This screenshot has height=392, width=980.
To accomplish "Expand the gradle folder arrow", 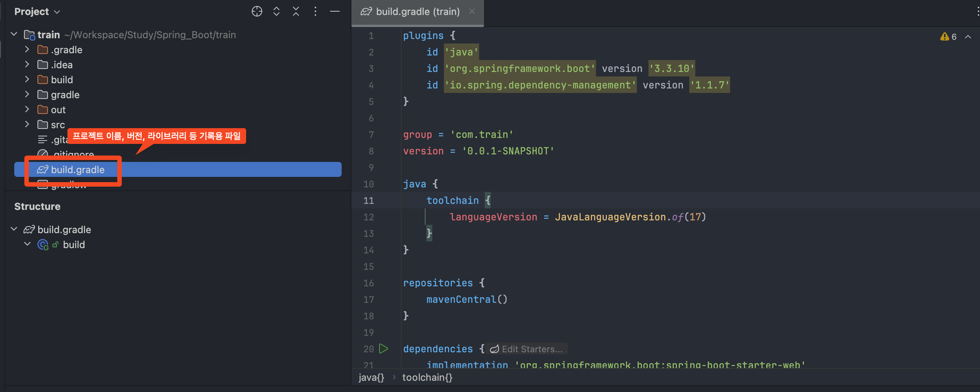I will point(27,94).
